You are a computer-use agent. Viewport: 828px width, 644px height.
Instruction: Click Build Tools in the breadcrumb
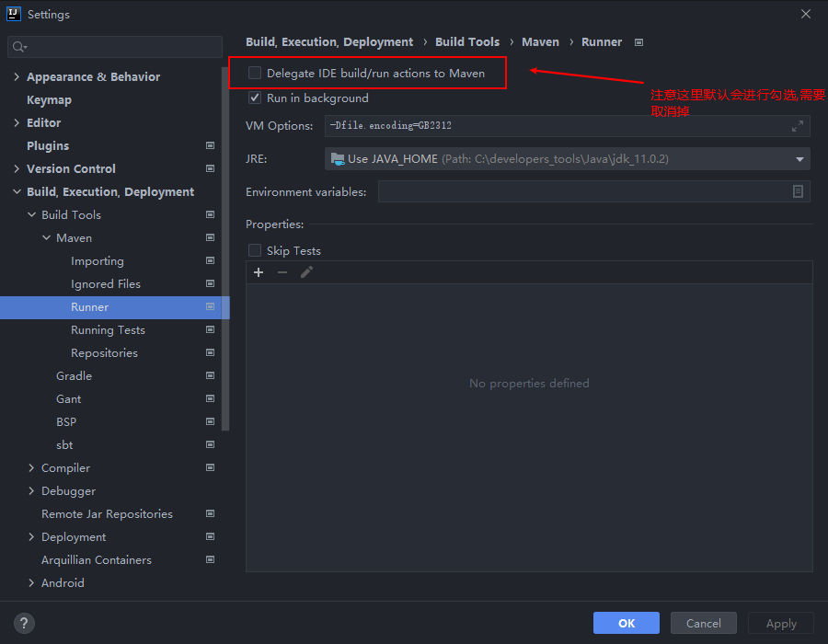pos(467,42)
